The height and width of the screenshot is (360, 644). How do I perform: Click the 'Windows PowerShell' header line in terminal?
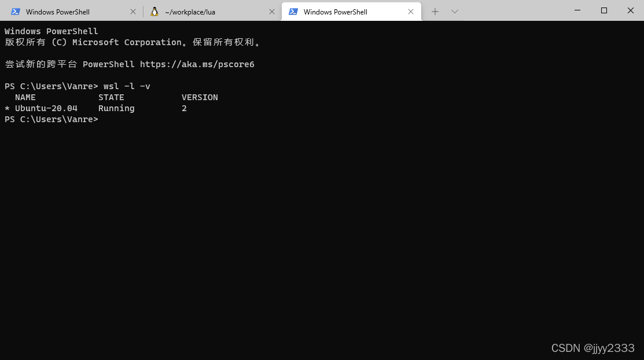click(x=51, y=31)
